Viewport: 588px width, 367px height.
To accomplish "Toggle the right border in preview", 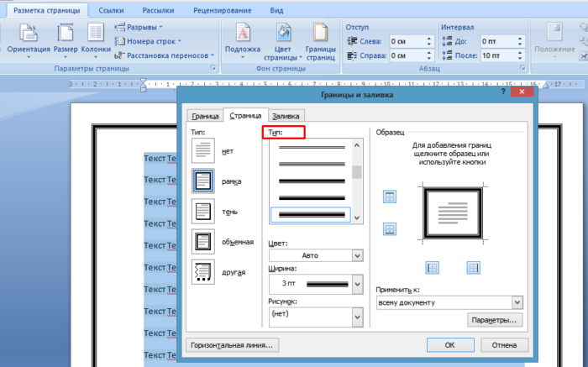I will [x=473, y=268].
